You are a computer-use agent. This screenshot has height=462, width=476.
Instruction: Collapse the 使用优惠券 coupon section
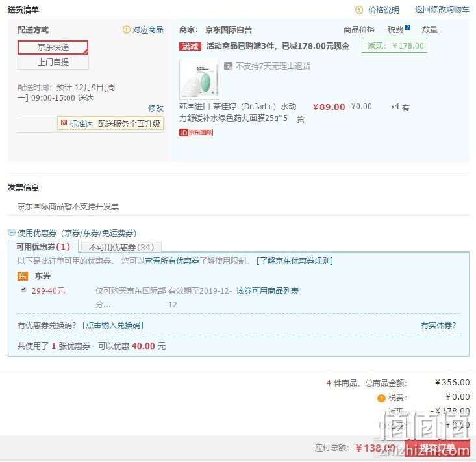point(12,233)
